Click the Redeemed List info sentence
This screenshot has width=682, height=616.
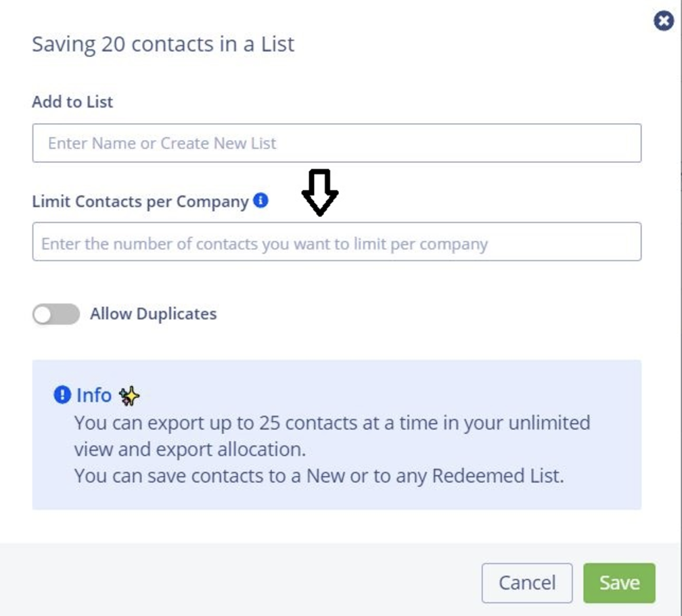point(319,476)
